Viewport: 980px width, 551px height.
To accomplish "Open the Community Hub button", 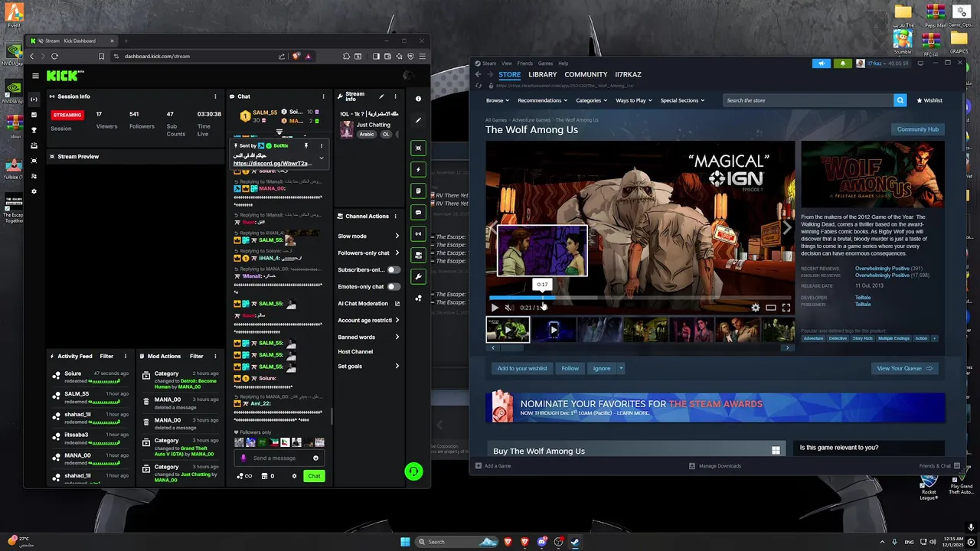I will click(917, 129).
